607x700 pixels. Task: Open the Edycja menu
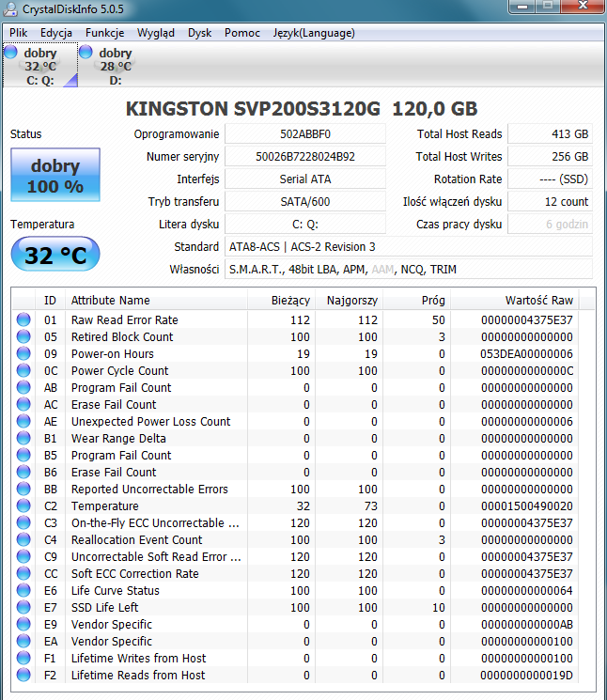(x=56, y=33)
